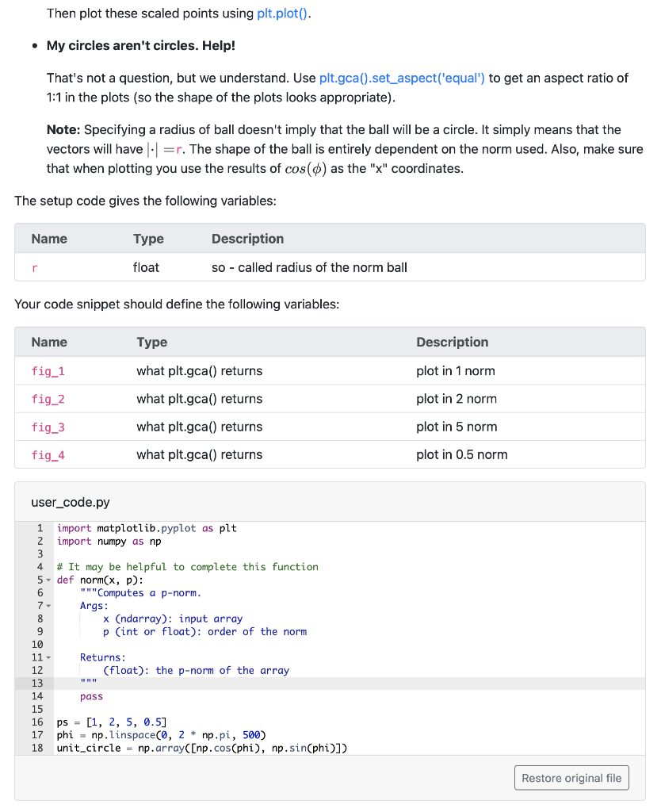Click the 'plot in 0.5 norm' description cell
Screen dimensions: 661x812
tap(462, 454)
